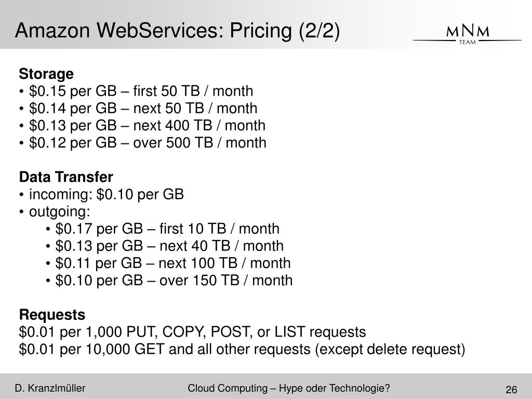Click the MNM Team logo
Viewport: 532px width, 399px height.
467,35
